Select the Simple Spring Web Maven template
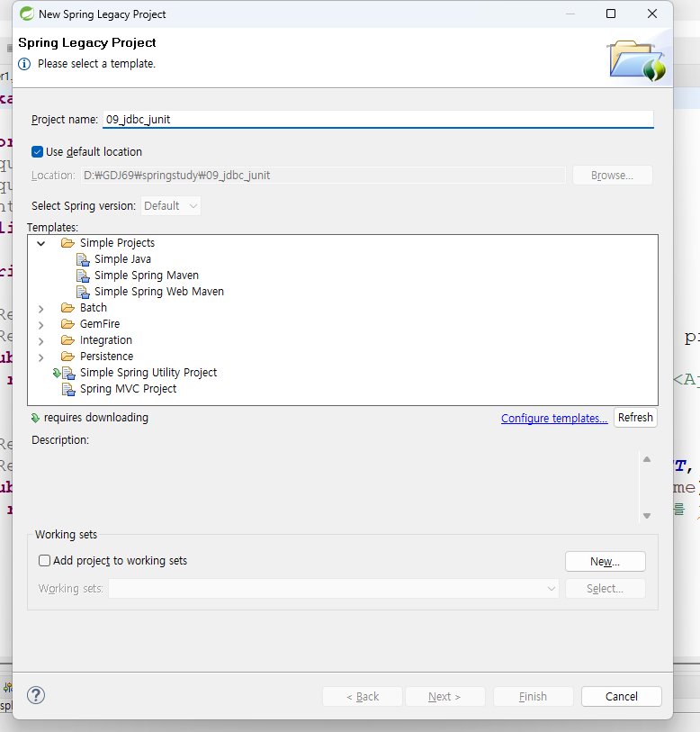 [x=159, y=292]
